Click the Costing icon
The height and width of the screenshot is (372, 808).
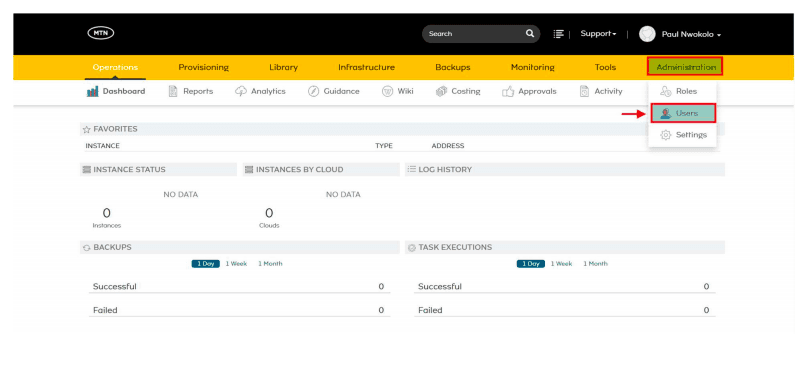[x=441, y=91]
